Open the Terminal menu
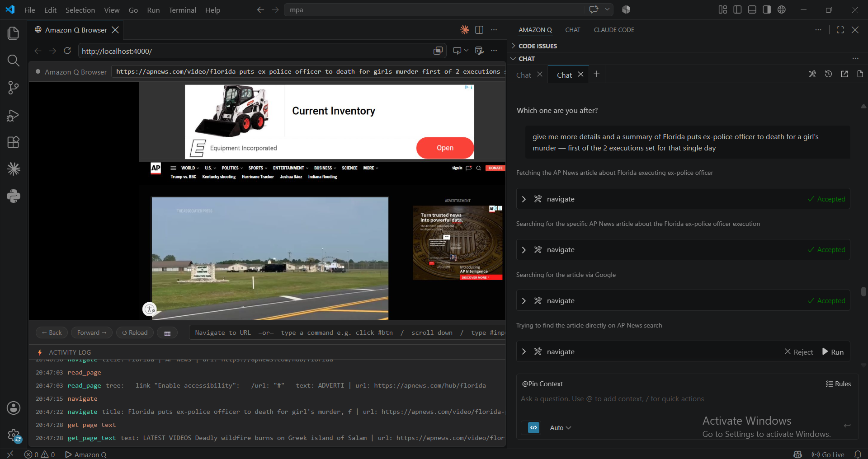This screenshot has height=459, width=868. click(x=182, y=10)
